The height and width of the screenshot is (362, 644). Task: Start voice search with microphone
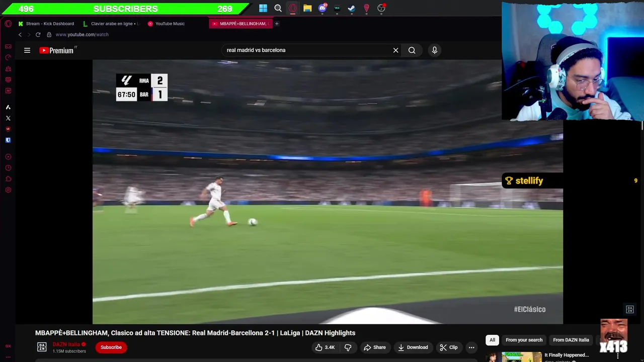pyautogui.click(x=435, y=50)
